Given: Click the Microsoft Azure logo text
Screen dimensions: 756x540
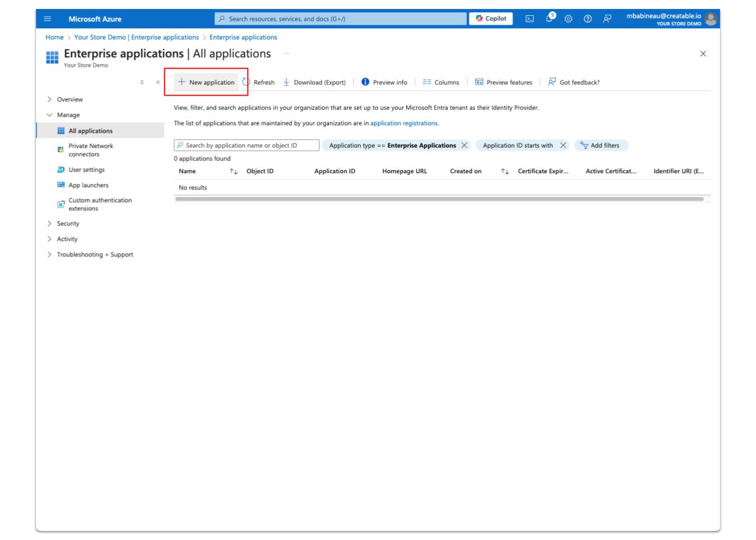Looking at the screenshot, I should tap(95, 19).
